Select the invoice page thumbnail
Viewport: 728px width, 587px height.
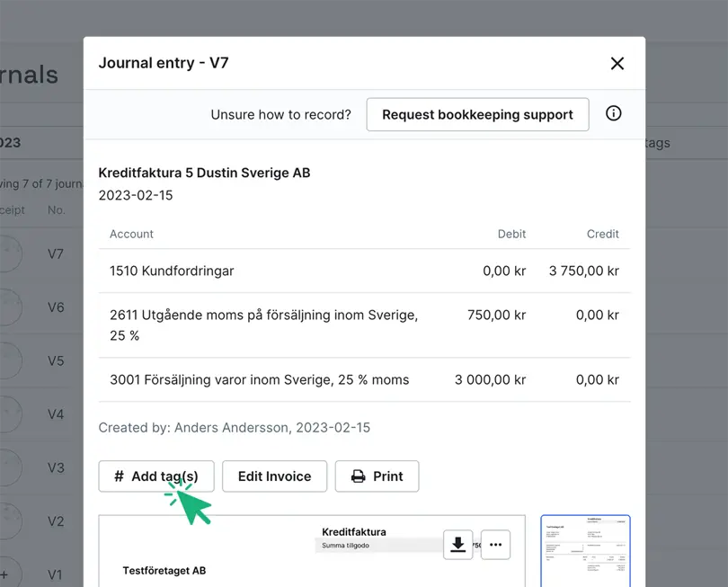pyautogui.click(x=585, y=551)
